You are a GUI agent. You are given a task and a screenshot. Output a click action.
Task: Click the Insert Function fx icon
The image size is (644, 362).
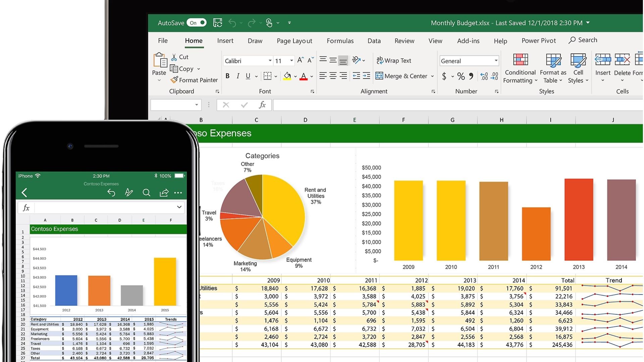[262, 105]
